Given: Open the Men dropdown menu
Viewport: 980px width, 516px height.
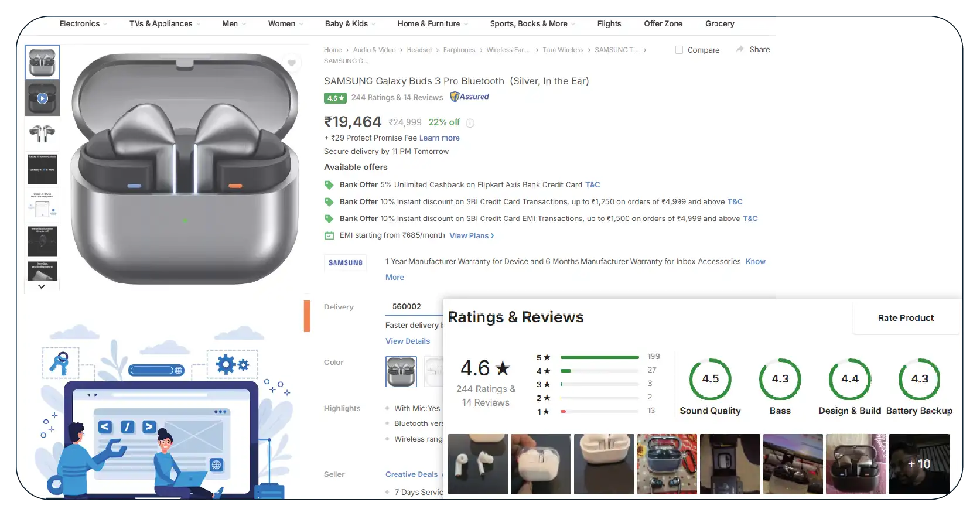Looking at the screenshot, I should point(234,24).
